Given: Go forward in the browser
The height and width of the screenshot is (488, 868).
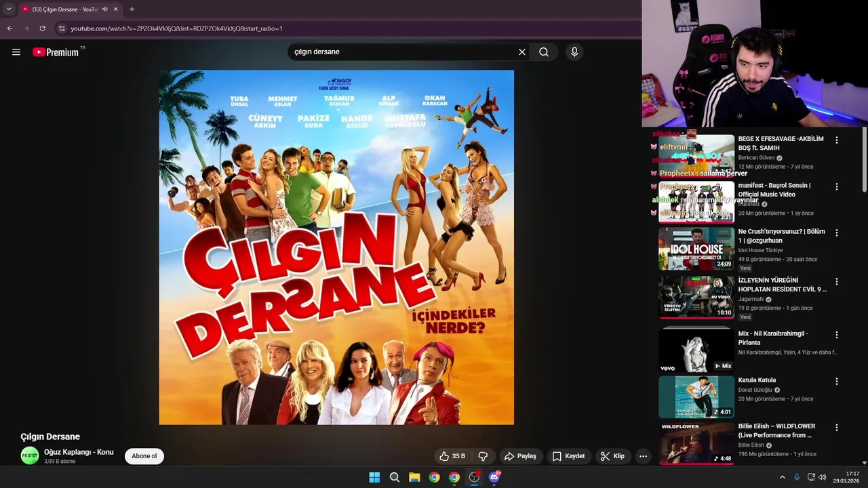Looking at the screenshot, I should 26,28.
